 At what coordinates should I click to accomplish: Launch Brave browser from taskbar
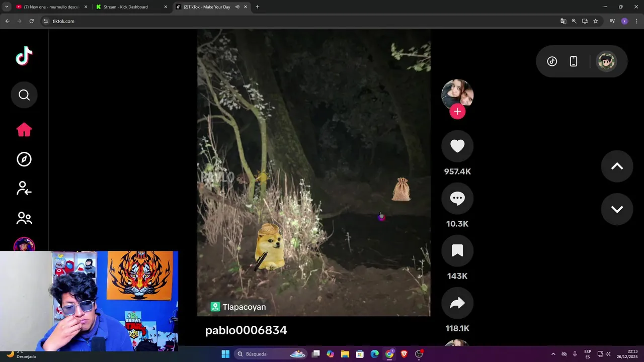404,354
